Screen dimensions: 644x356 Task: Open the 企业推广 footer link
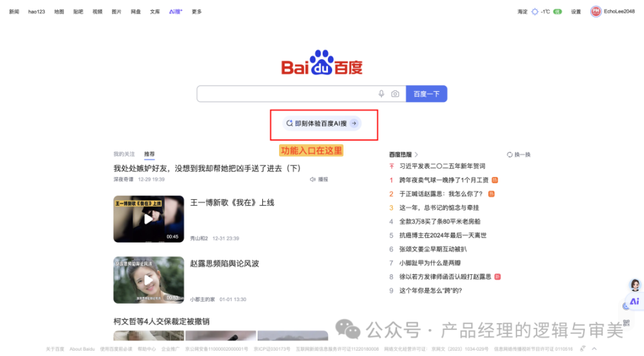(170, 349)
